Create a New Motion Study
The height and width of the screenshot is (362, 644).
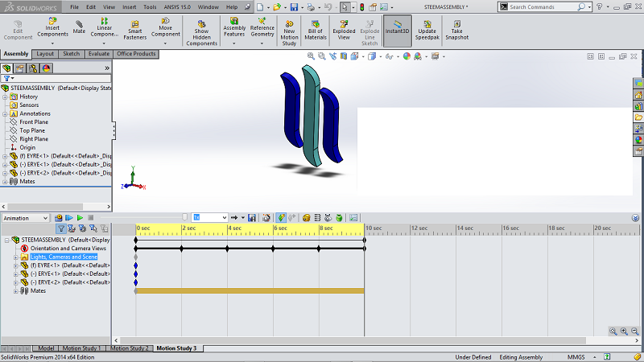tap(289, 33)
